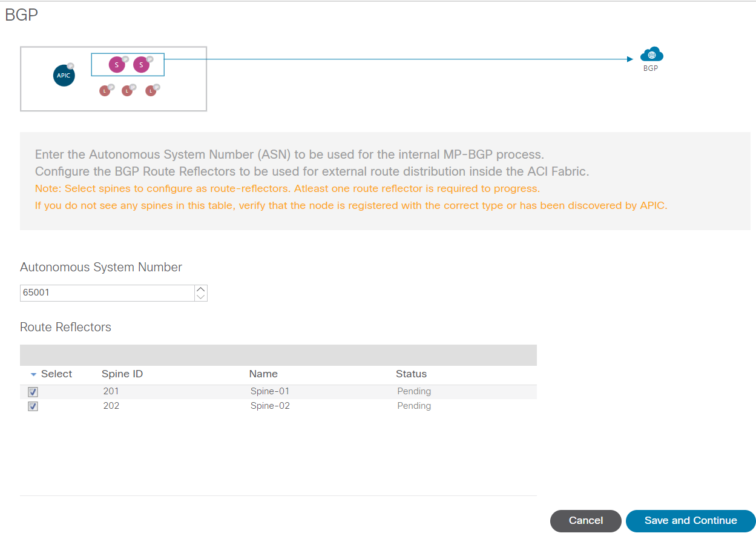This screenshot has width=756, height=536.
Task: Click the Cancel button
Action: point(586,521)
